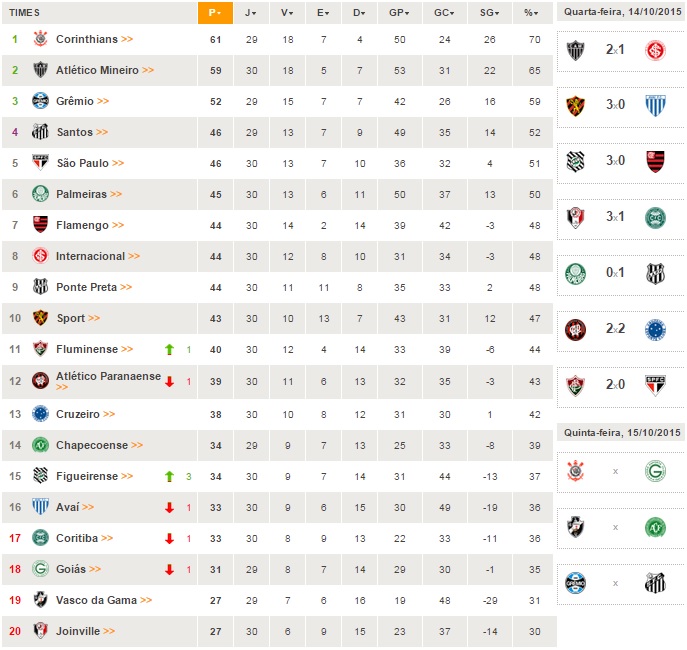This screenshot has width=687, height=650.
Task: Sort the table by the % column
Action: (530, 12)
